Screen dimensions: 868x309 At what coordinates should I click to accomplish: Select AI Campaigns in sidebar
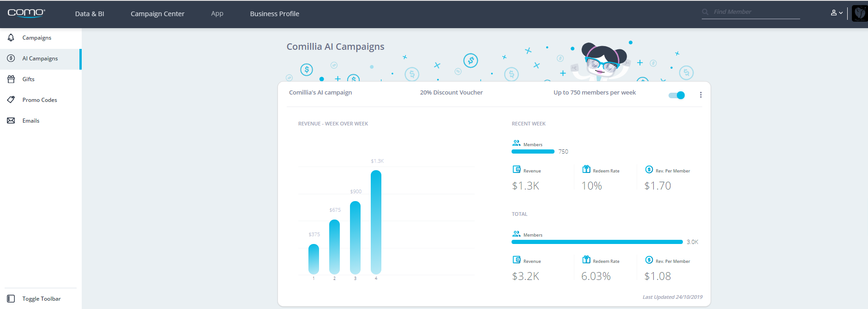tap(41, 59)
